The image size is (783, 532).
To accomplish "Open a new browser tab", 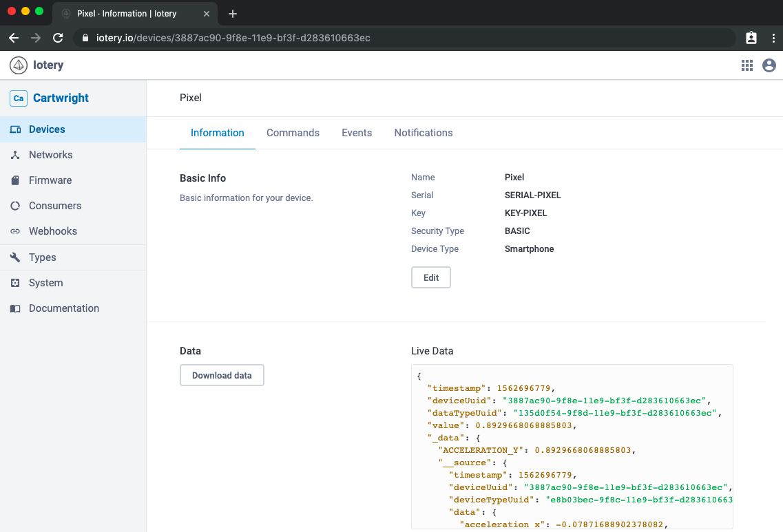I will 233,14.
